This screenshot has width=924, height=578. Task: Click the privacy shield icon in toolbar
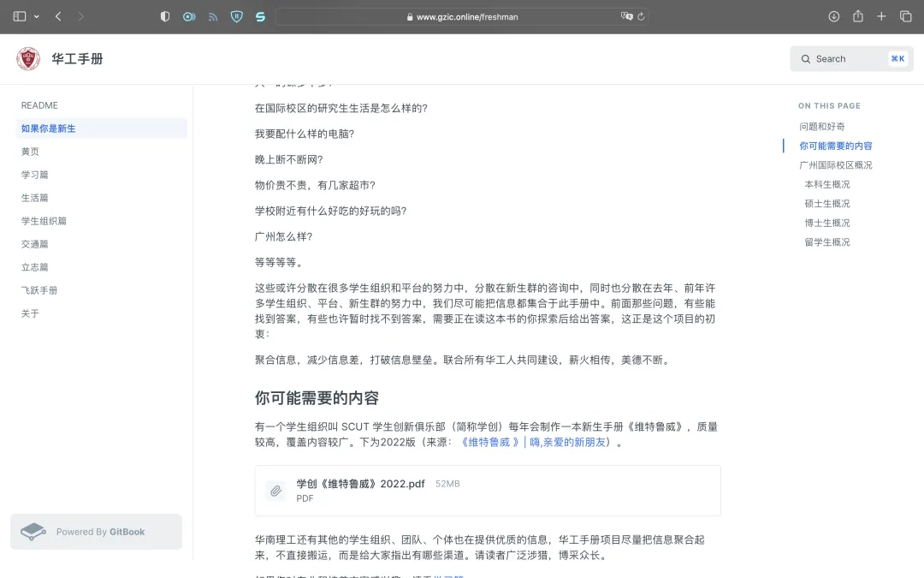pyautogui.click(x=165, y=16)
